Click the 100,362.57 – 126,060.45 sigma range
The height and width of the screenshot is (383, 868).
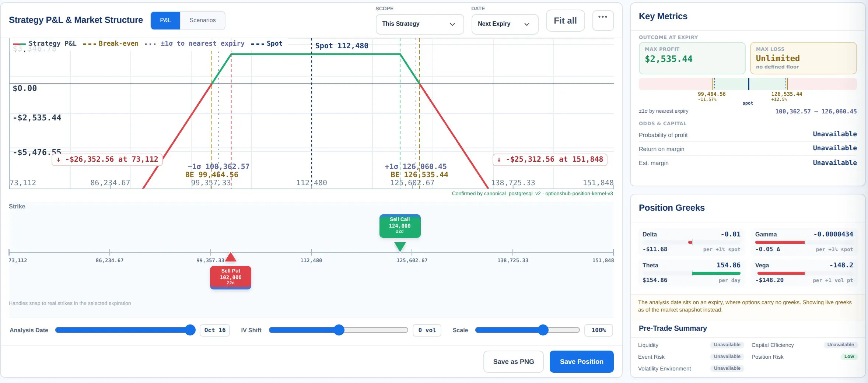(x=816, y=111)
